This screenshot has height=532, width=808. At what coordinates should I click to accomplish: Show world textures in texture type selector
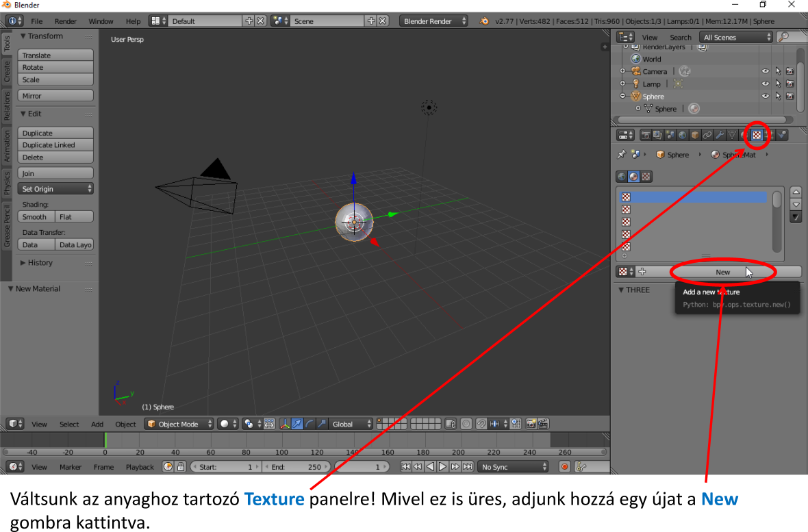coord(622,177)
